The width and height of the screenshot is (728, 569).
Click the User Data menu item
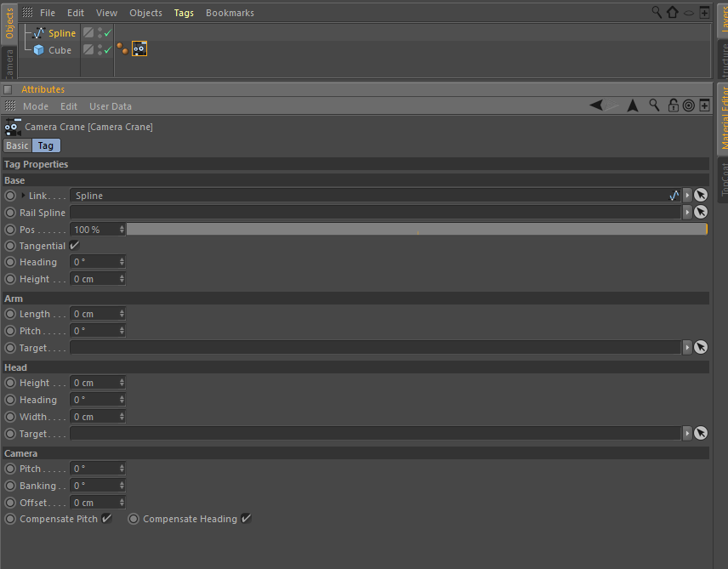pyautogui.click(x=110, y=105)
